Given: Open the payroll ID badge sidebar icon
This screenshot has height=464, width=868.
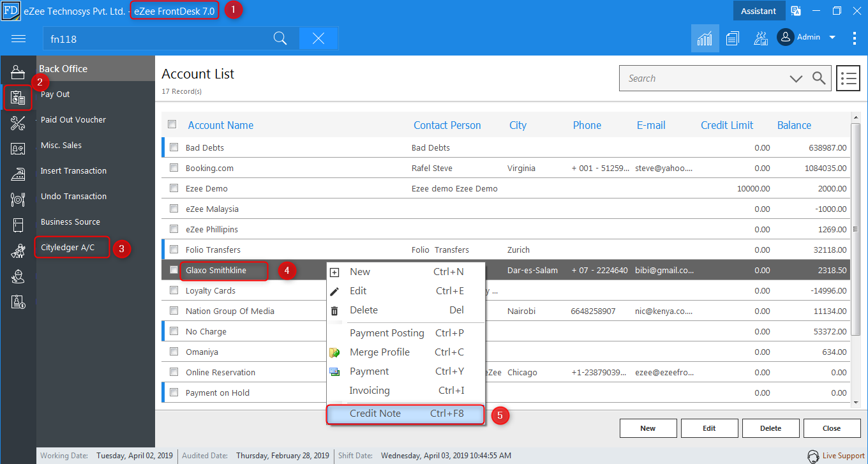Looking at the screenshot, I should click(x=18, y=302).
